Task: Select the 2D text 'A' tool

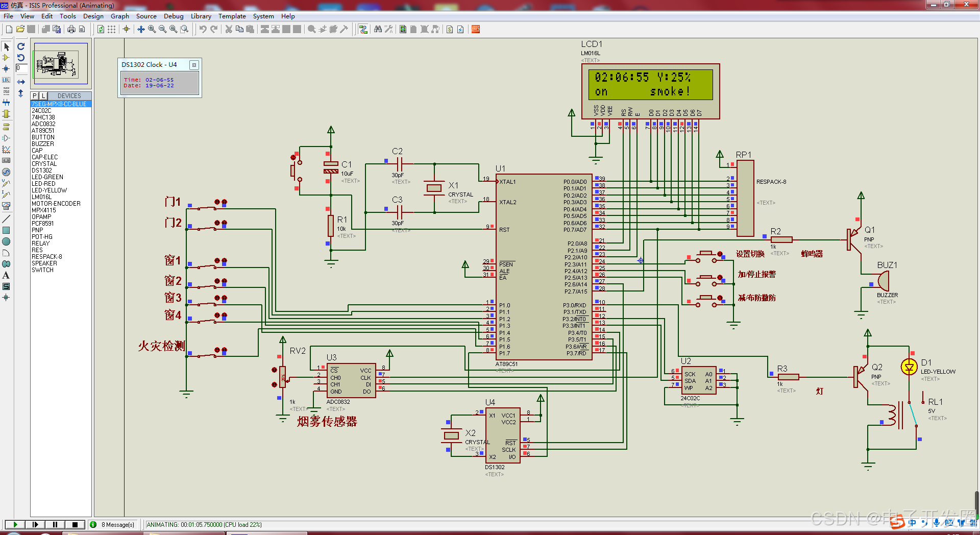Action: 6,275
